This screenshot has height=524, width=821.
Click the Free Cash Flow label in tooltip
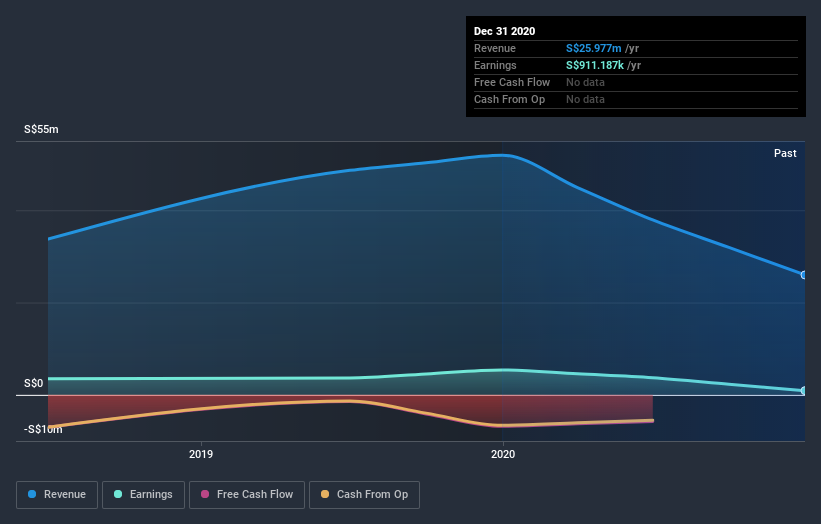[512, 82]
